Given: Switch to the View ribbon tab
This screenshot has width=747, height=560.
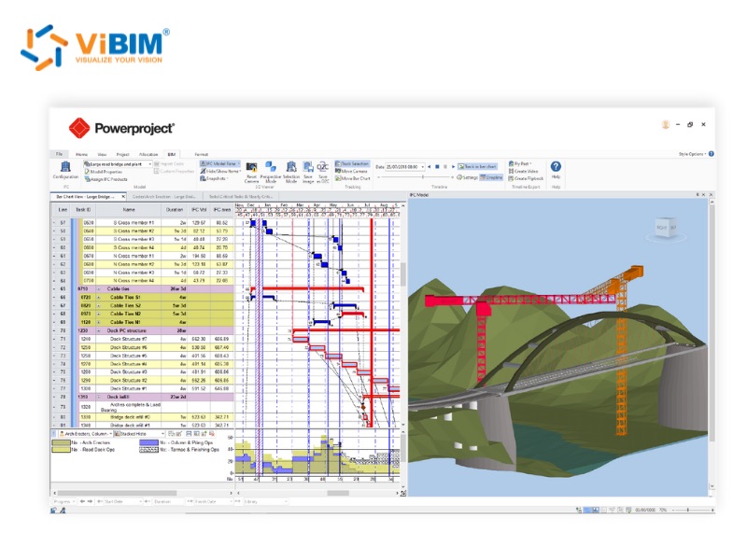Looking at the screenshot, I should (102, 154).
